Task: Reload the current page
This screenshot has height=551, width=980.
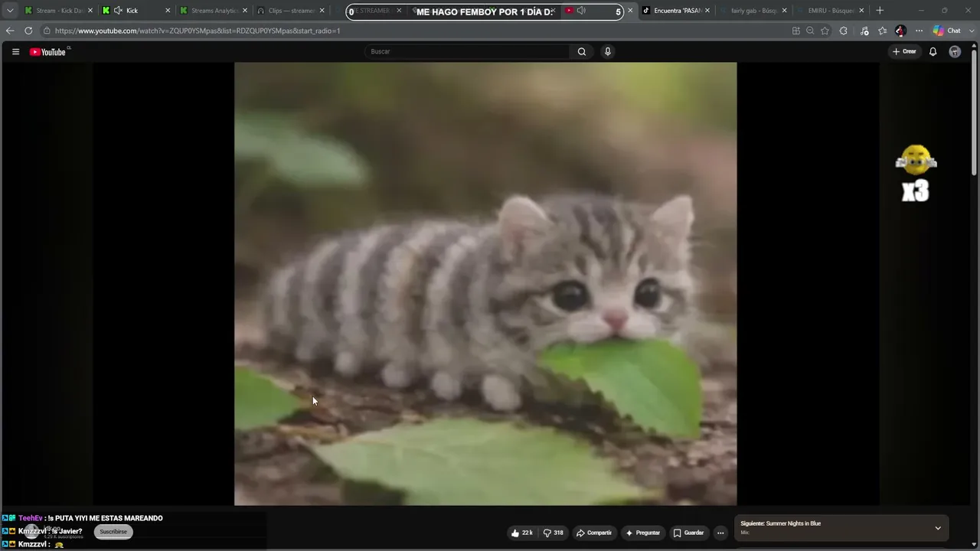Action: [28, 31]
